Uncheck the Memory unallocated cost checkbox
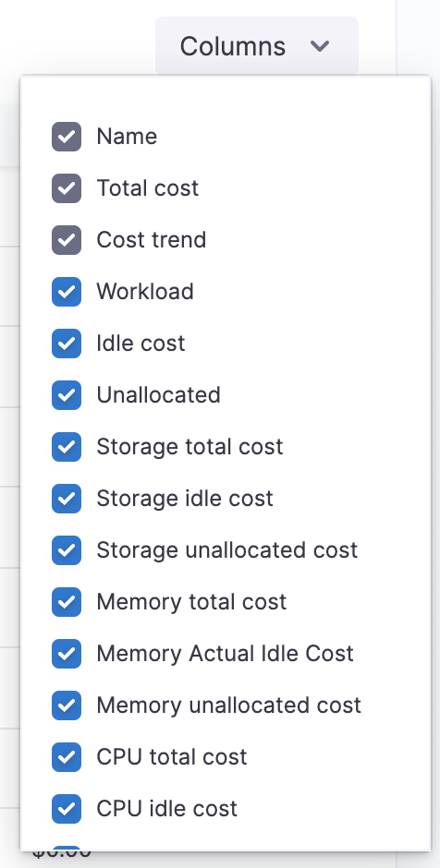Image resolution: width=440 pixels, height=868 pixels. (67, 705)
